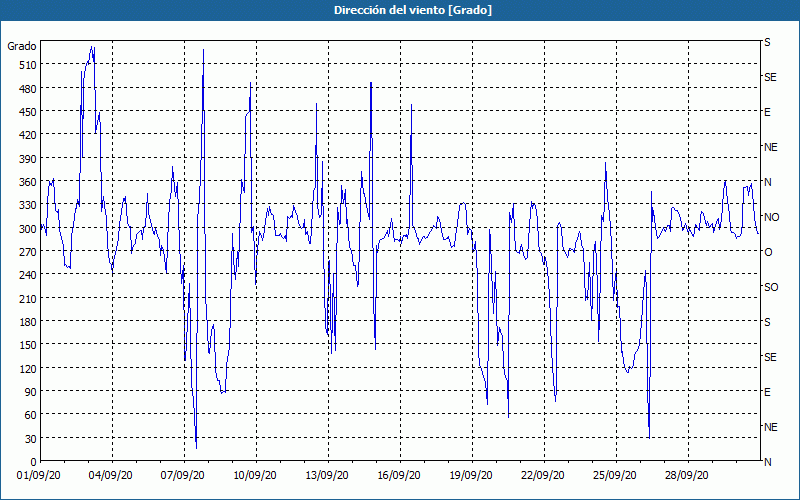This screenshot has width=800, height=500.
Task: Click the 04/09/20 date label
Action: click(x=111, y=476)
